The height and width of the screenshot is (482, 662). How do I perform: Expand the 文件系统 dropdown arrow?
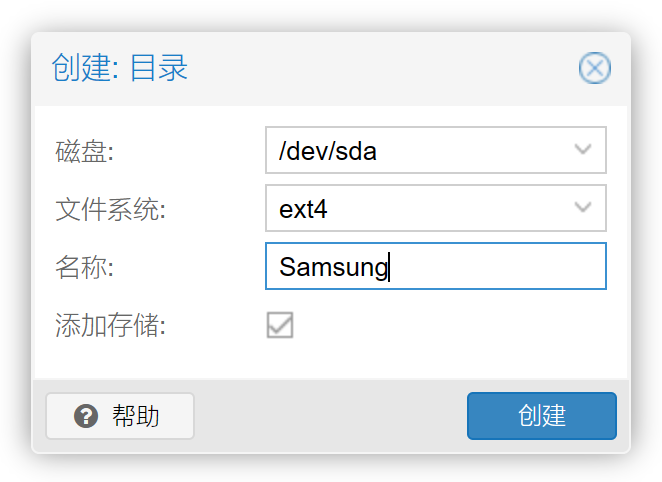tap(583, 208)
